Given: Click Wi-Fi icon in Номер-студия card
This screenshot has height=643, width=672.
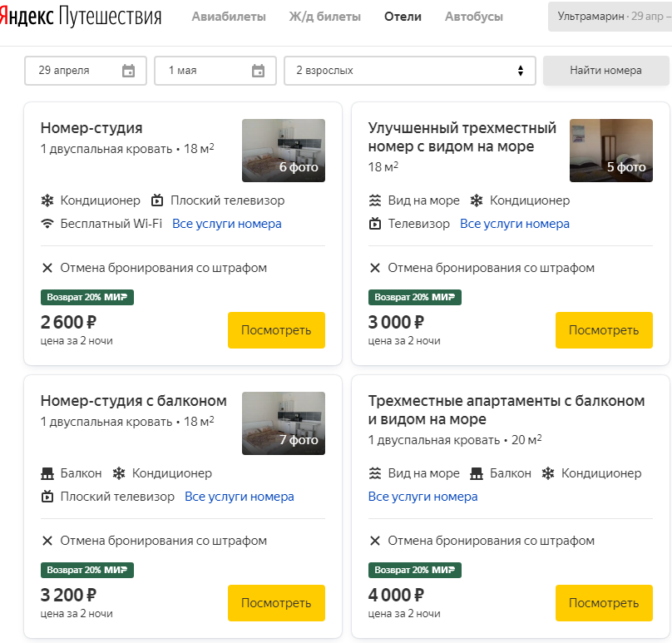Looking at the screenshot, I should (x=47, y=224).
